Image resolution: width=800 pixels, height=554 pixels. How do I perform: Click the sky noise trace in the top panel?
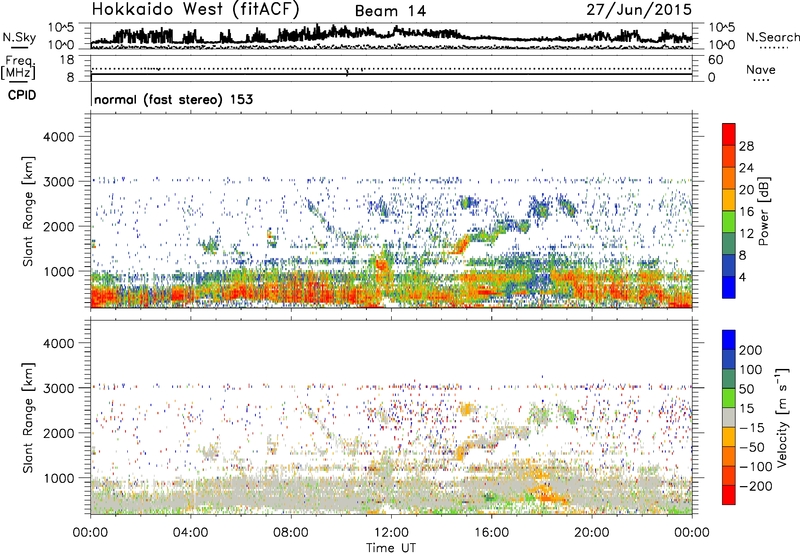coord(391,35)
